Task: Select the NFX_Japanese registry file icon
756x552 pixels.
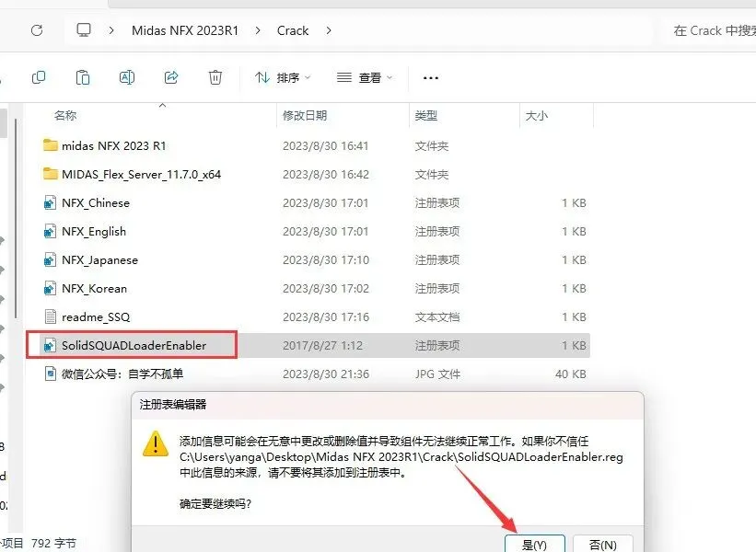Action: [50, 259]
